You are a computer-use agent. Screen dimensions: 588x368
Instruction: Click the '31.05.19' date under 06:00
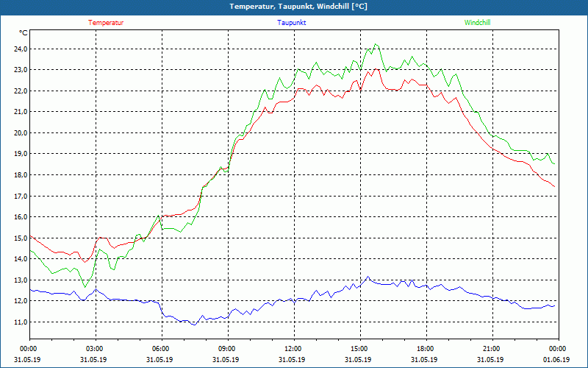[159, 359]
